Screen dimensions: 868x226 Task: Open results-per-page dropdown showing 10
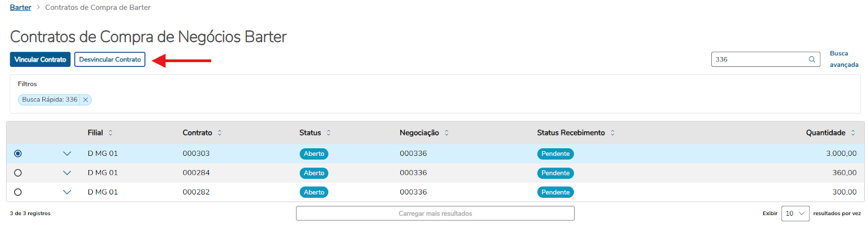tap(795, 214)
